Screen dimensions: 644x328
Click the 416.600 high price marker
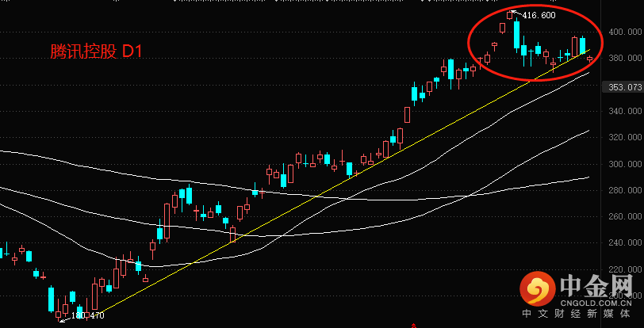[538, 15]
